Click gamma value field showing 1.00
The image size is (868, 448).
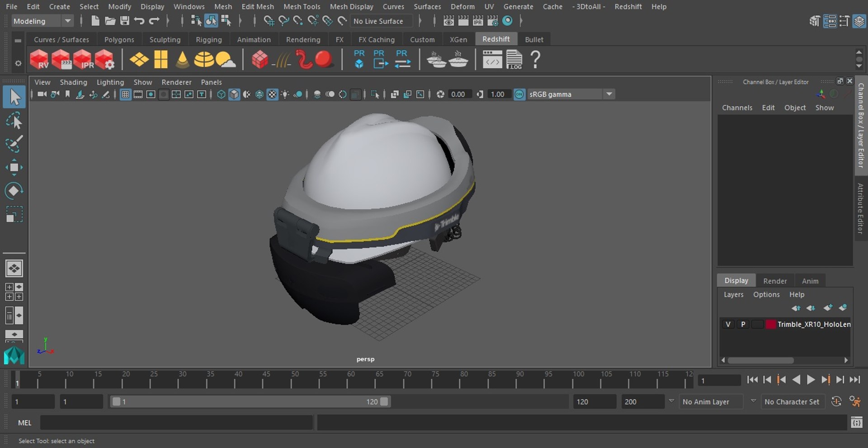[499, 94]
